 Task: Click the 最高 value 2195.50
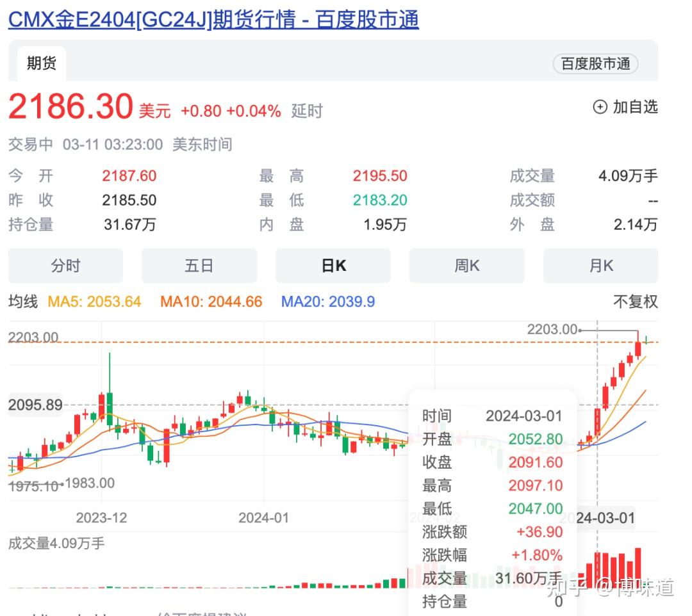pyautogui.click(x=379, y=176)
